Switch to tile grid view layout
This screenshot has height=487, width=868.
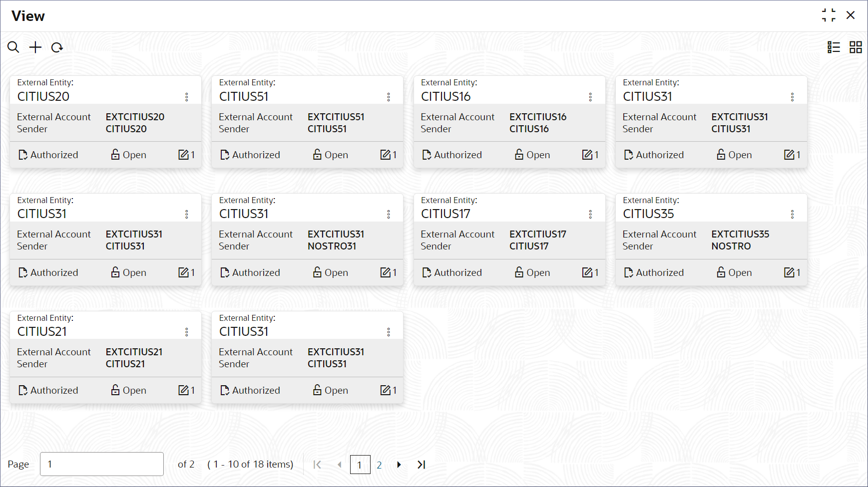tap(856, 47)
